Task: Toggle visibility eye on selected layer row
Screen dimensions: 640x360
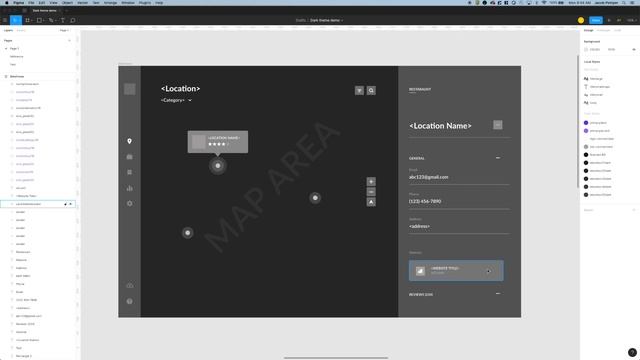Action: point(71,204)
